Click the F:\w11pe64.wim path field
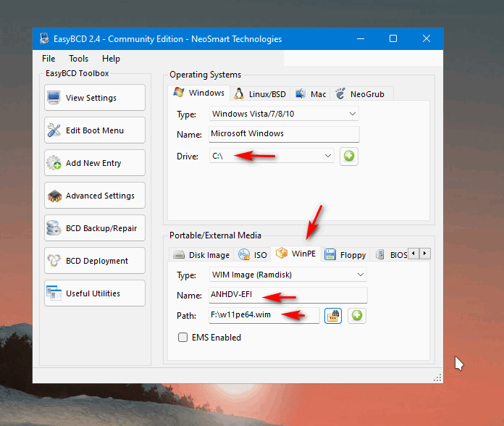The height and width of the screenshot is (426, 504). [264, 315]
